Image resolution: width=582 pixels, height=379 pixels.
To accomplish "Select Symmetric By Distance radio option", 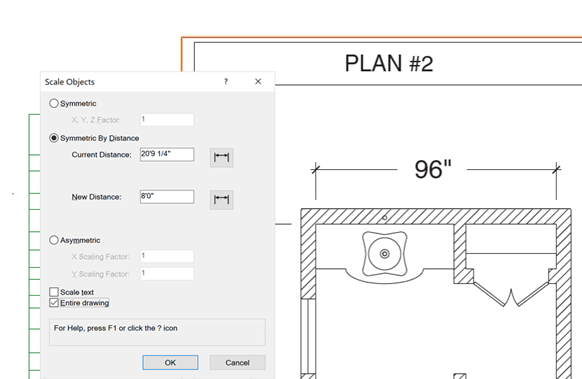I will [x=54, y=138].
